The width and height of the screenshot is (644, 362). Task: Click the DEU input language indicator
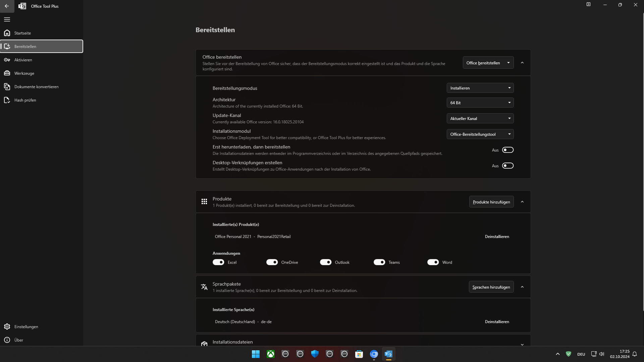tap(581, 354)
